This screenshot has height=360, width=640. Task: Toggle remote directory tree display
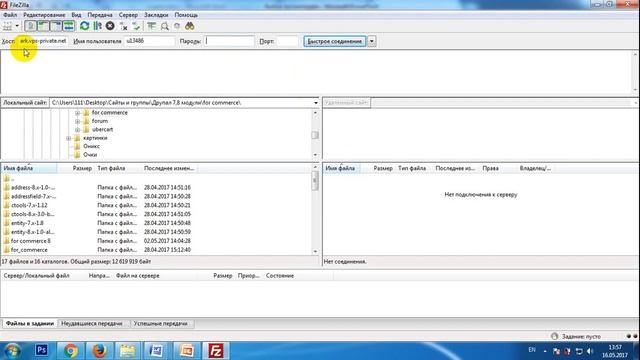point(56,26)
